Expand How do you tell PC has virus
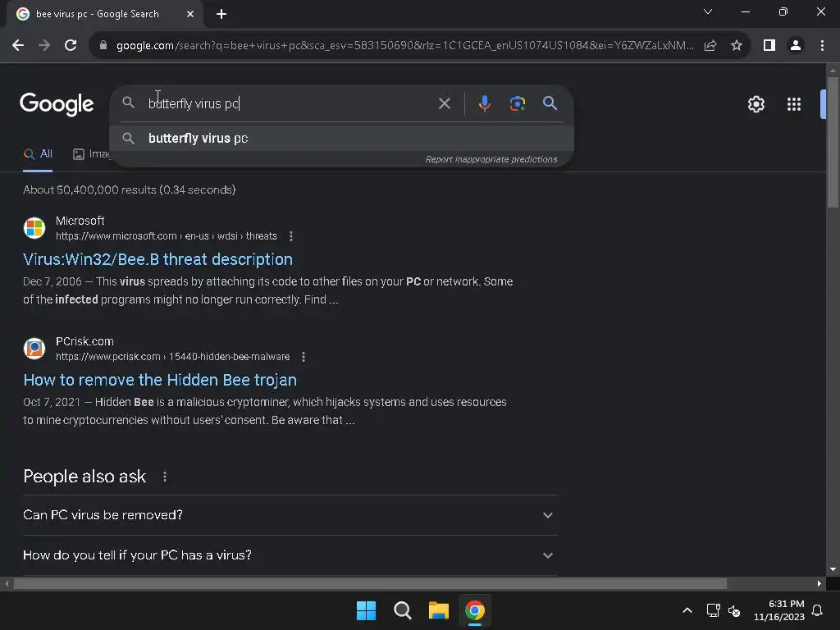Screen dimensions: 840x630 click(290, 555)
